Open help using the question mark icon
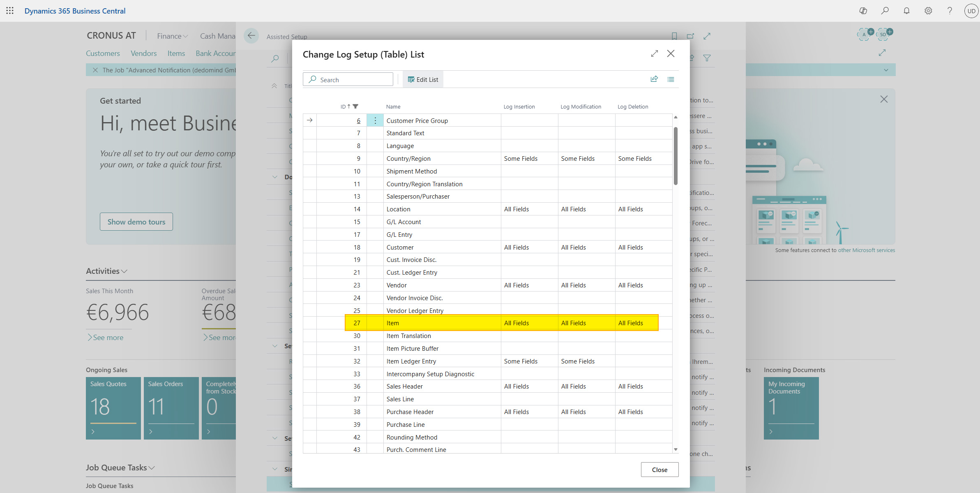This screenshot has width=980, height=493. point(949,11)
